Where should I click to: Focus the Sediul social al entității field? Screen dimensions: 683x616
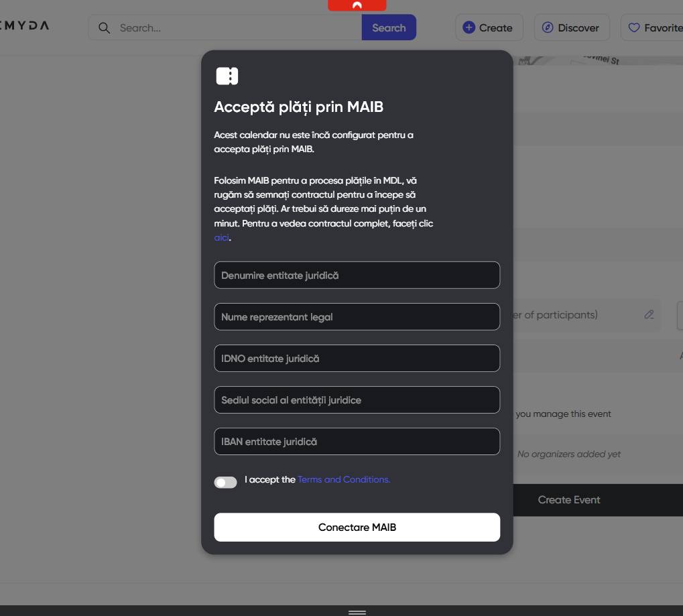pyautogui.click(x=357, y=400)
